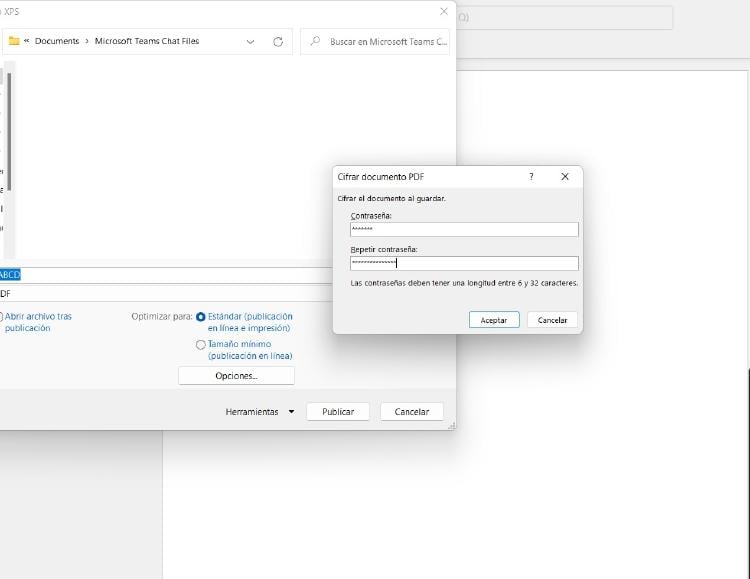Click the navigation pane vertical scrollbar
The height and width of the screenshot is (579, 750).
point(9,130)
